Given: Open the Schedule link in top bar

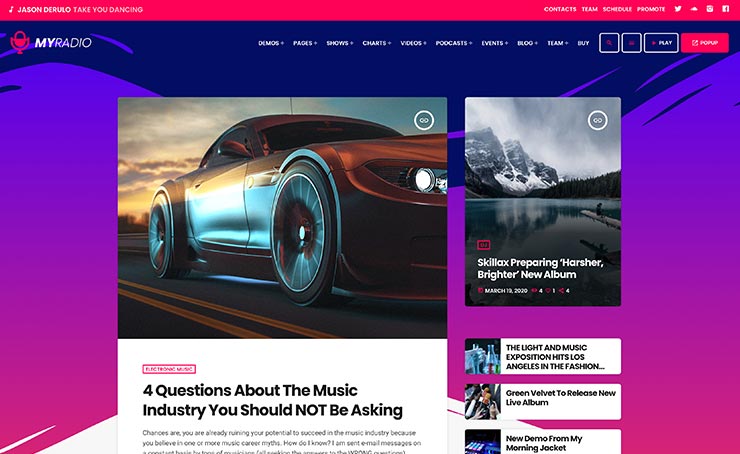Looking at the screenshot, I should point(617,9).
